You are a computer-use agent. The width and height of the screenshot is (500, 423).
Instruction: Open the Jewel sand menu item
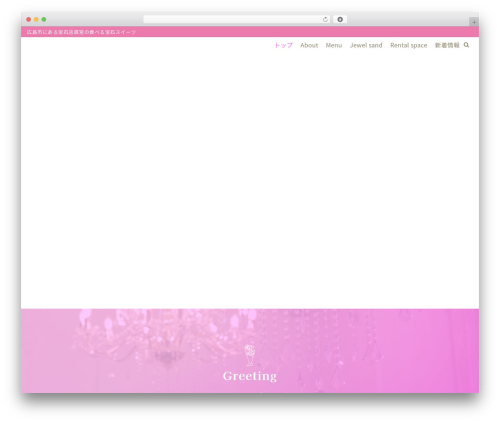[366, 45]
